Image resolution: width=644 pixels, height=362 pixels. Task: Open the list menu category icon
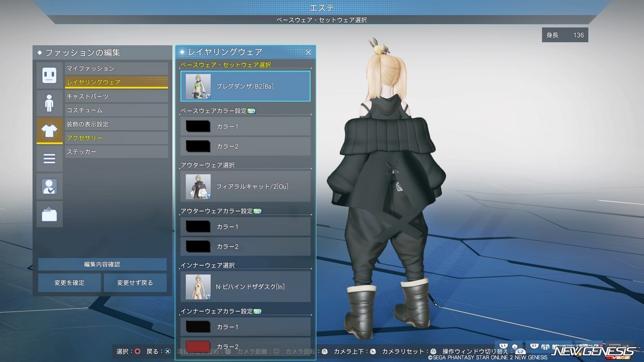click(49, 159)
